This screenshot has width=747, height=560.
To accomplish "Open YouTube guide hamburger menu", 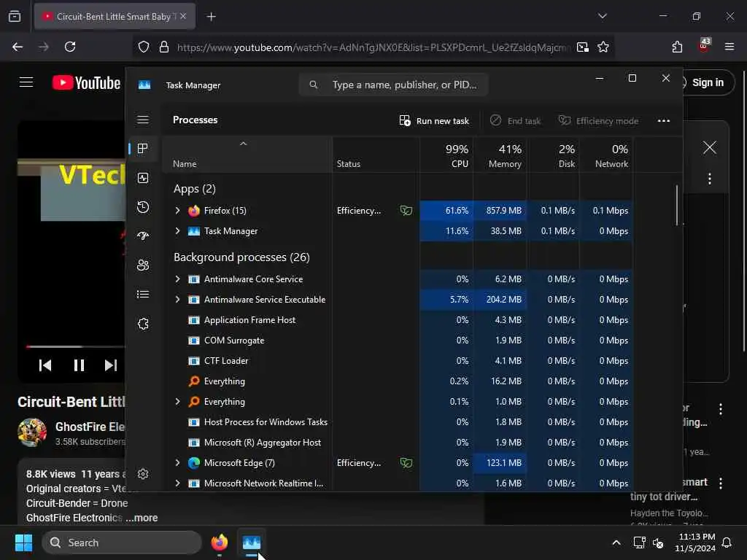I will (x=26, y=82).
